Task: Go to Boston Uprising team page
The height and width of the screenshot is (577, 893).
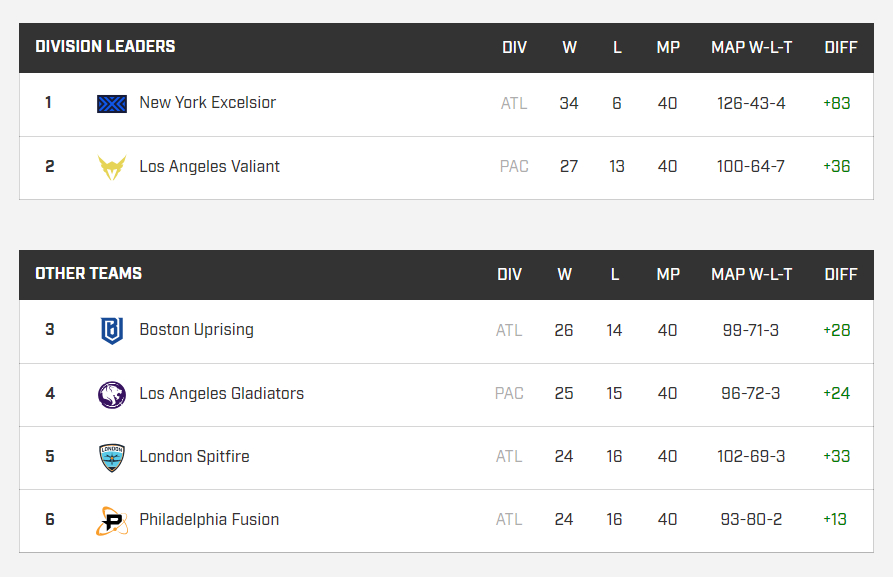Action: 196,330
